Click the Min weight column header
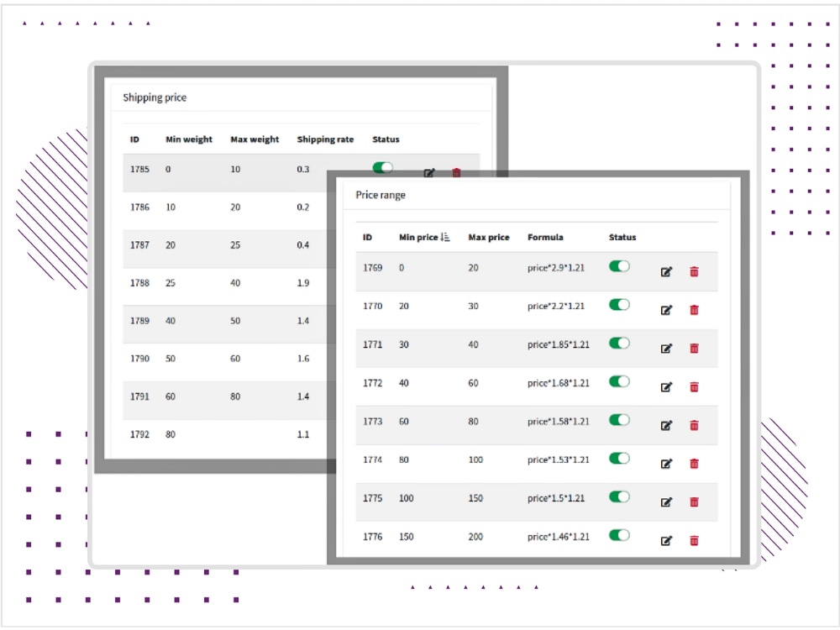This screenshot has width=840, height=630. [188, 139]
